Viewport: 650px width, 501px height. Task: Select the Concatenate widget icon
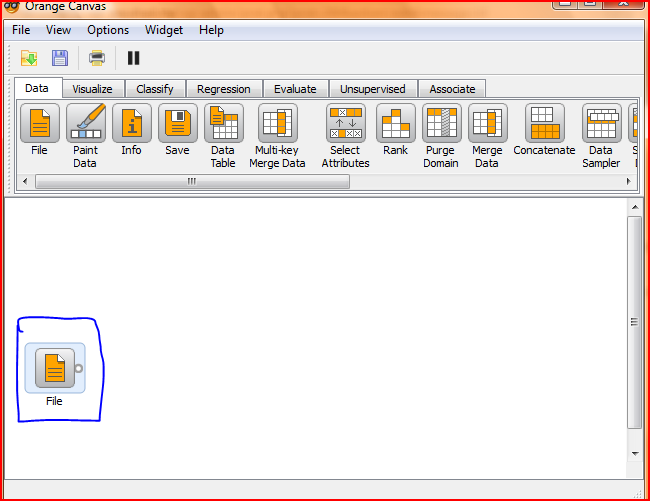coord(545,123)
